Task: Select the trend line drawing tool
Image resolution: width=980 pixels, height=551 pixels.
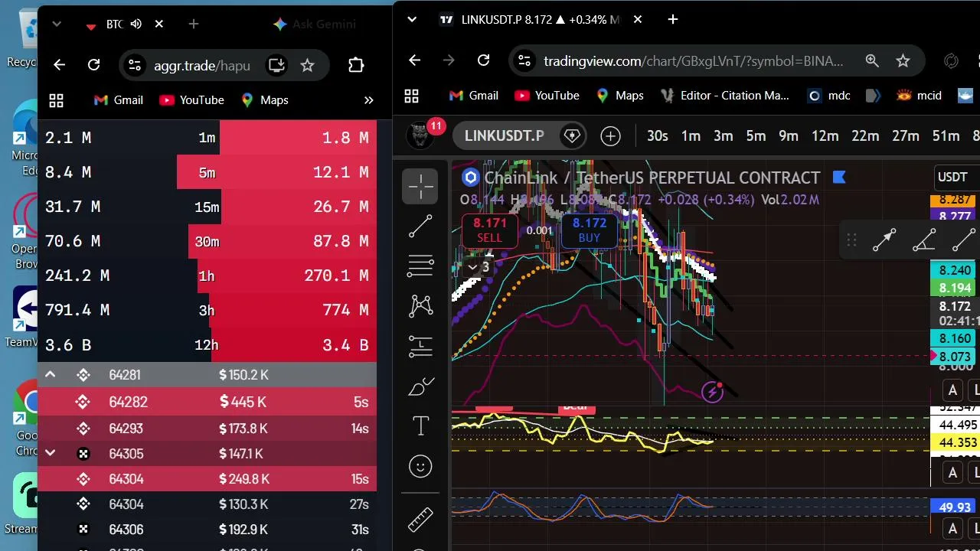Action: point(420,227)
